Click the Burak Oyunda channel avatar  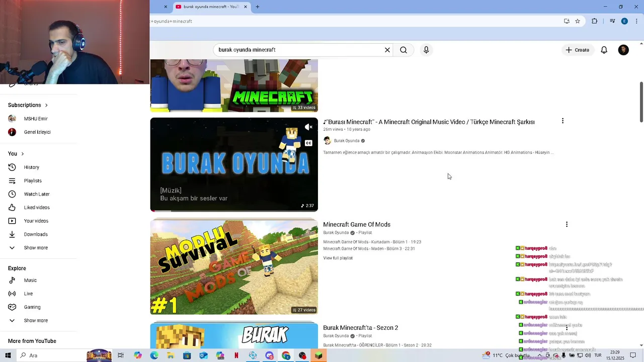[x=327, y=141]
